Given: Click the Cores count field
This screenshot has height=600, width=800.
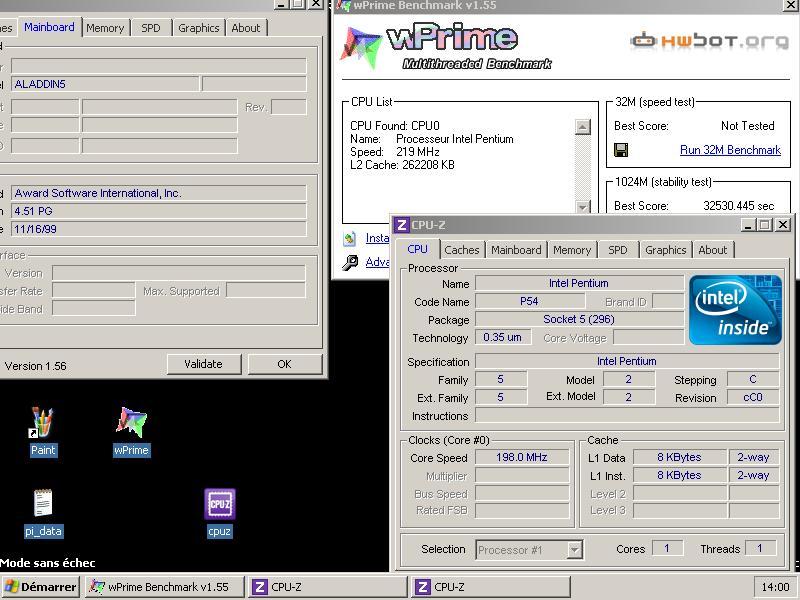Looking at the screenshot, I should click(667, 548).
